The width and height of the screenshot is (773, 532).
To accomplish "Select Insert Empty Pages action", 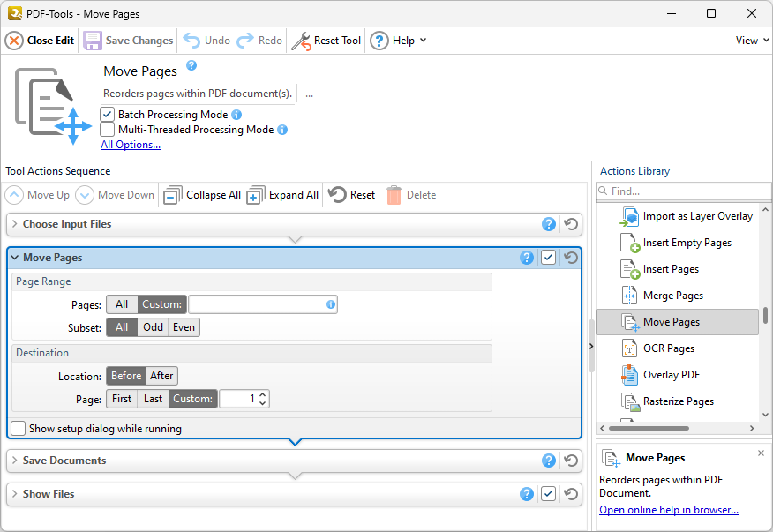I will (x=676, y=244).
